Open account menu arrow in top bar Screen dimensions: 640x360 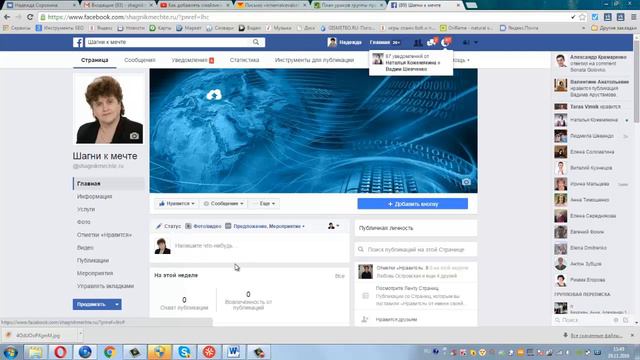coord(476,42)
